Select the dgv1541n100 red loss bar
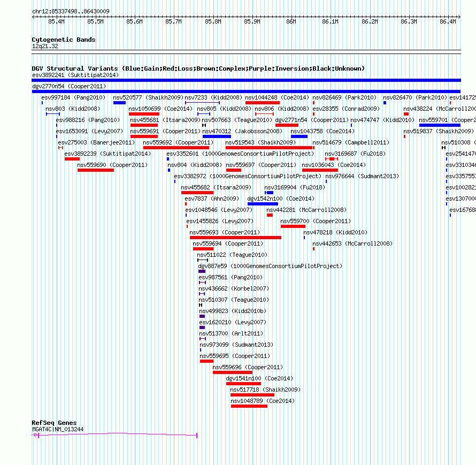This screenshot has height=465, width=476. click(x=243, y=384)
